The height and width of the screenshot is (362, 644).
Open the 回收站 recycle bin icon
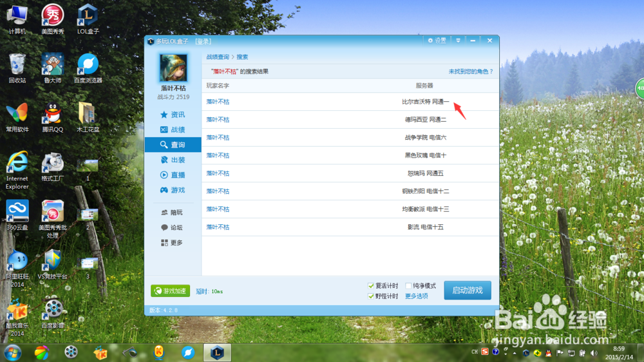pyautogui.click(x=17, y=68)
